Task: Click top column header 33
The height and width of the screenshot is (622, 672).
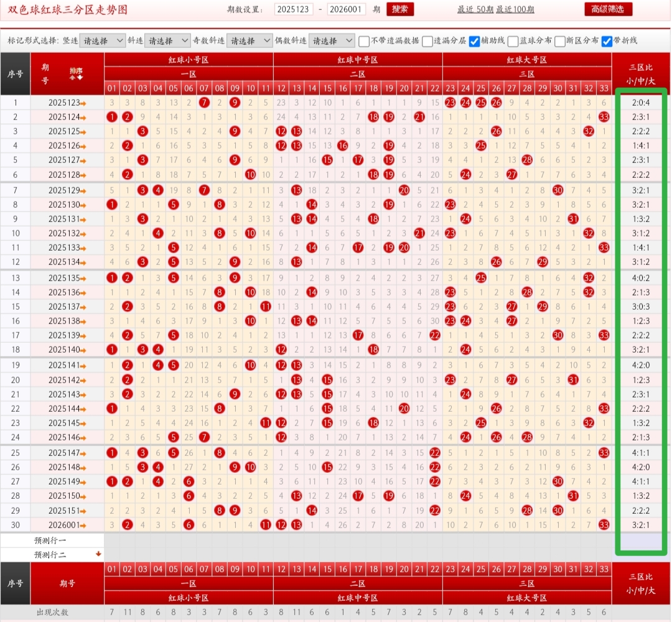Action: click(x=604, y=88)
